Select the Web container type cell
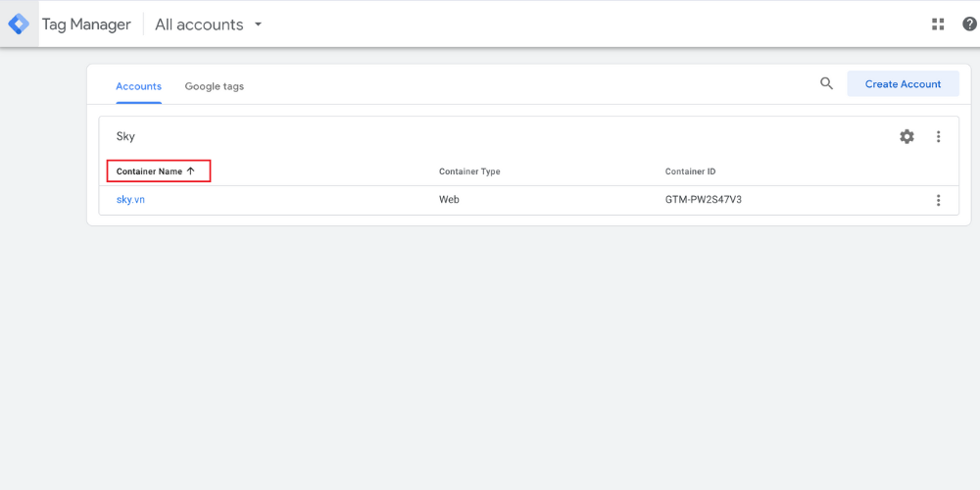The width and height of the screenshot is (980, 490). pyautogui.click(x=450, y=200)
